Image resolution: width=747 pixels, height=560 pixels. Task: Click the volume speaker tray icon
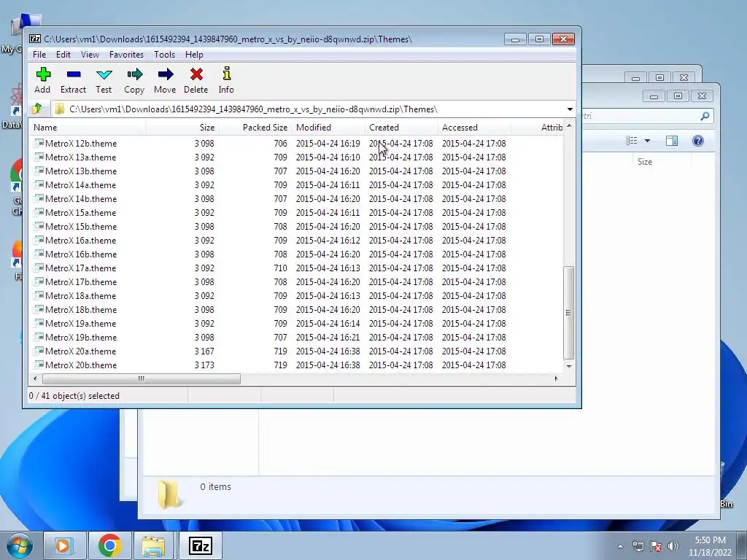click(x=673, y=546)
